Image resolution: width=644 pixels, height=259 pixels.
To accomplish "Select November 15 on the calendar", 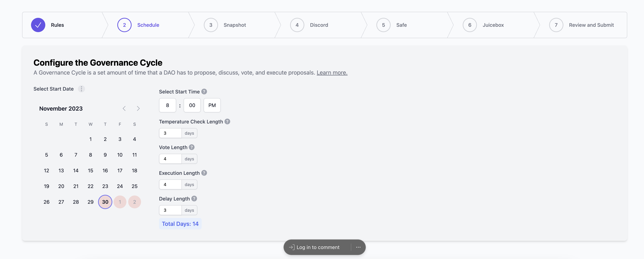I will click(x=90, y=171).
